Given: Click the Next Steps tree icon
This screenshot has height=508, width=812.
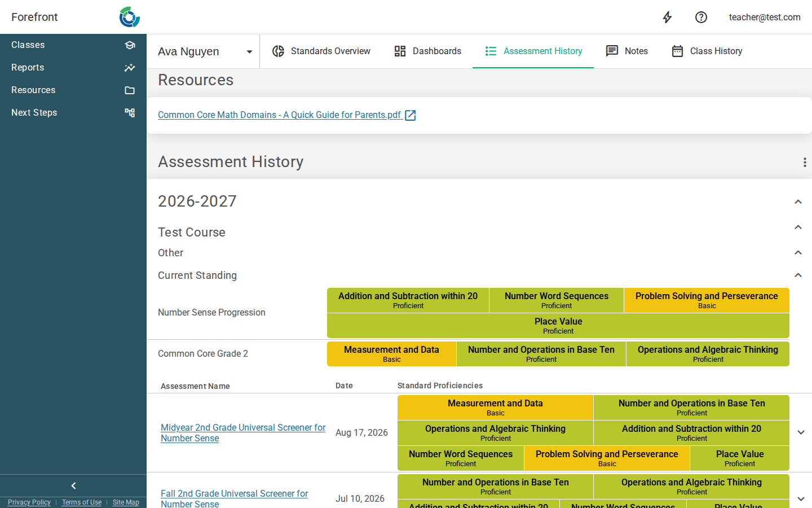Looking at the screenshot, I should pyautogui.click(x=130, y=113).
